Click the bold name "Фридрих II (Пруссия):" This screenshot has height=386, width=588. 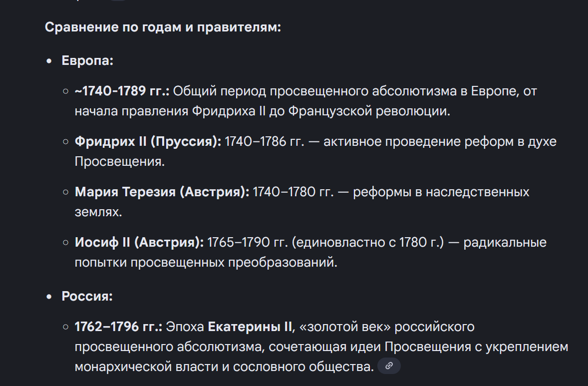[x=148, y=142]
